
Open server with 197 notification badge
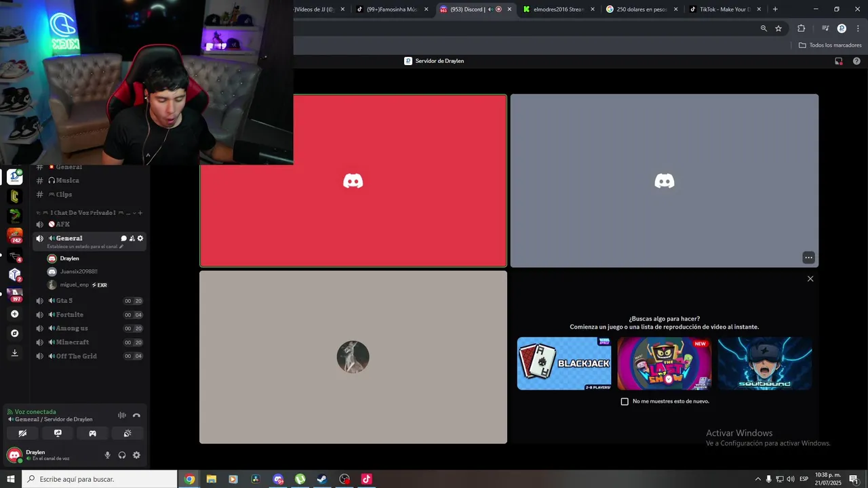click(14, 295)
